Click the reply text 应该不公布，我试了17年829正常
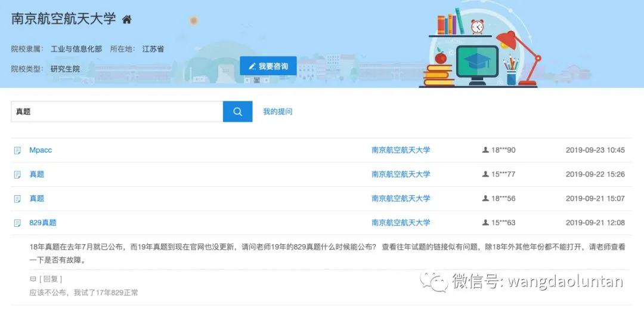 pyautogui.click(x=84, y=293)
